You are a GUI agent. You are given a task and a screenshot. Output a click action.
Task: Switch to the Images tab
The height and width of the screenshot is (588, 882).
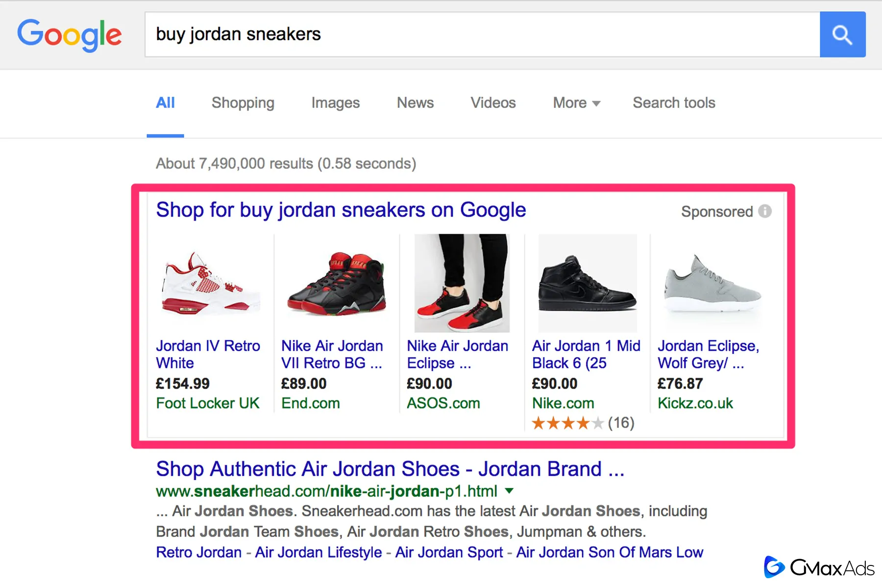[335, 103]
